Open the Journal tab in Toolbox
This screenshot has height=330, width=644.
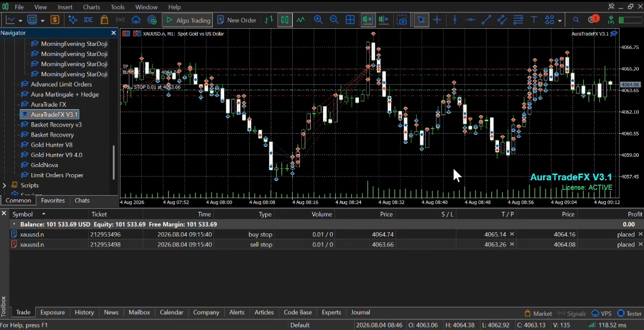[x=361, y=312]
